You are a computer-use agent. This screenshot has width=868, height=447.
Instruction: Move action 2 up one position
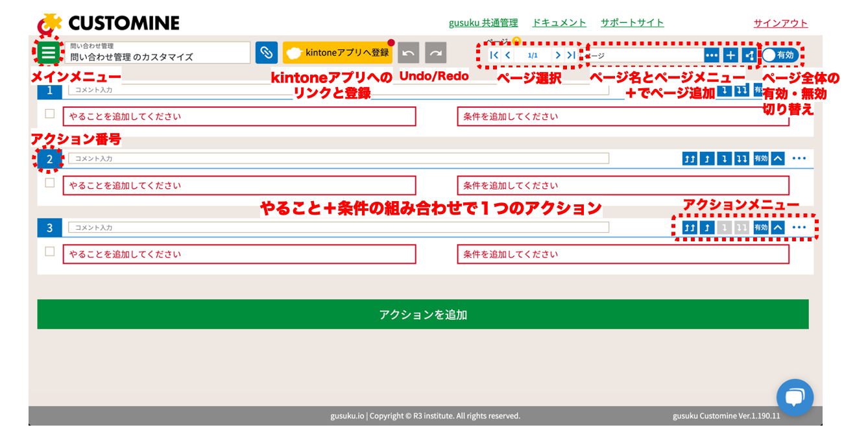point(707,158)
